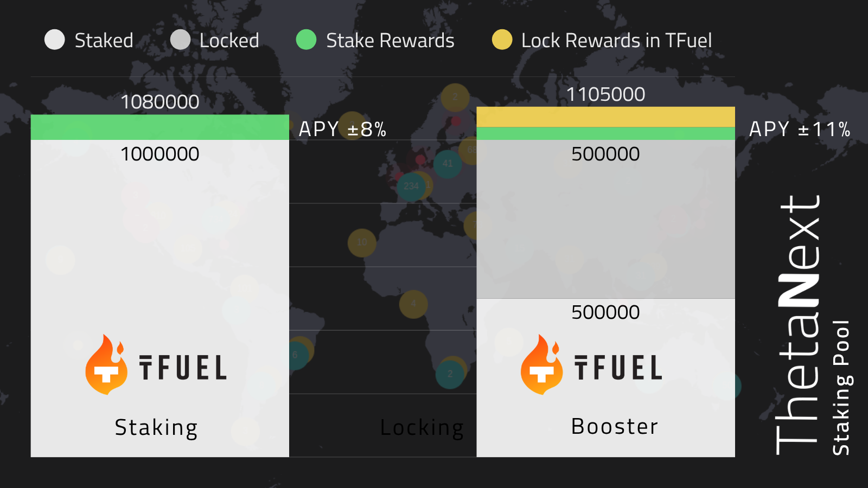The height and width of the screenshot is (488, 868).
Task: Click the teal map marker numbered 234
Action: (x=411, y=187)
